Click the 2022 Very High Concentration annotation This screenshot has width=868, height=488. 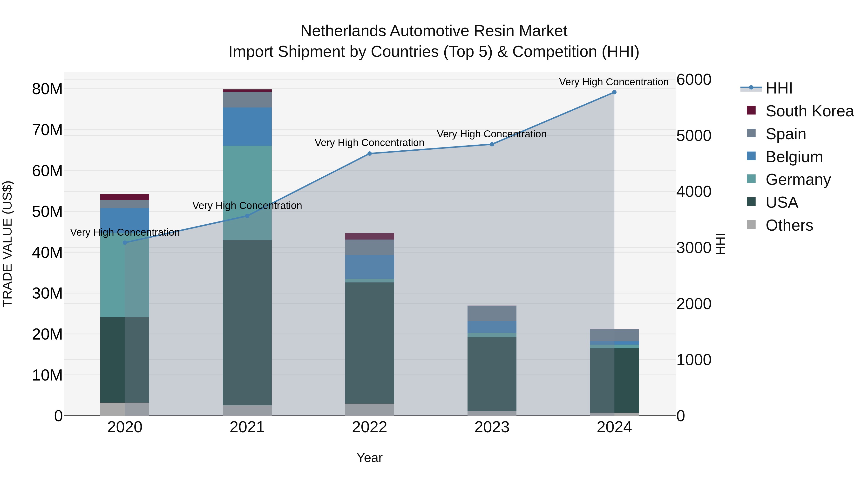(x=369, y=142)
